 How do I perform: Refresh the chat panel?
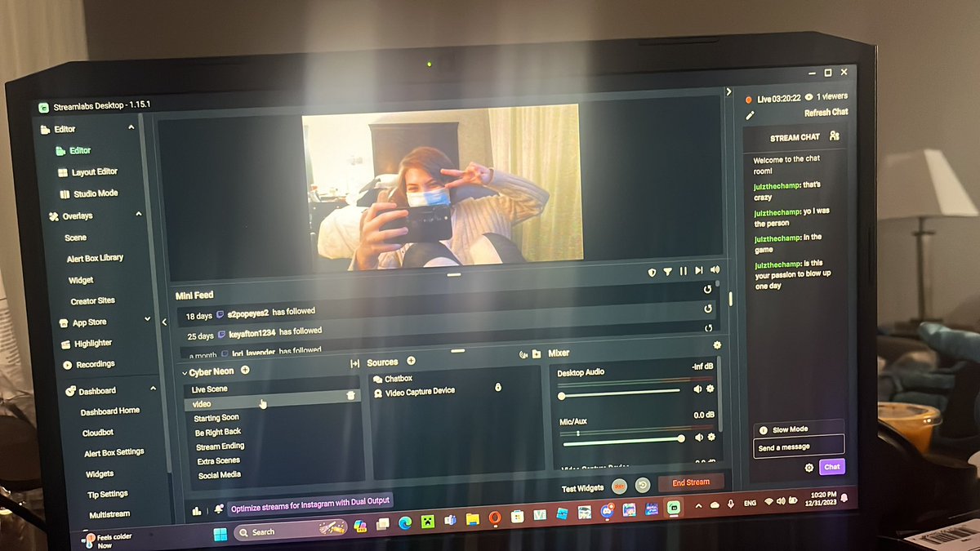tap(826, 113)
